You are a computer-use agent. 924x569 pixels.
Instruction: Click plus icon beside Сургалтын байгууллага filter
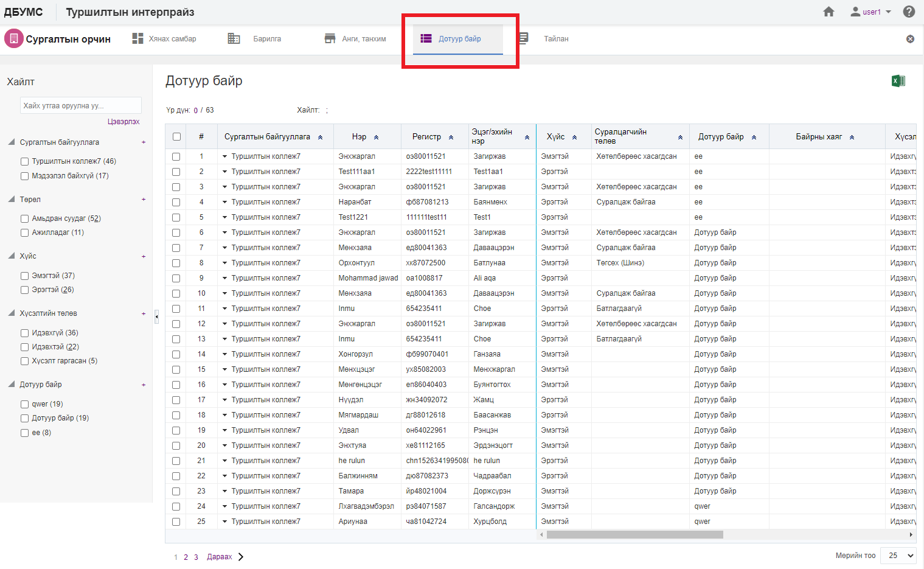(x=144, y=142)
